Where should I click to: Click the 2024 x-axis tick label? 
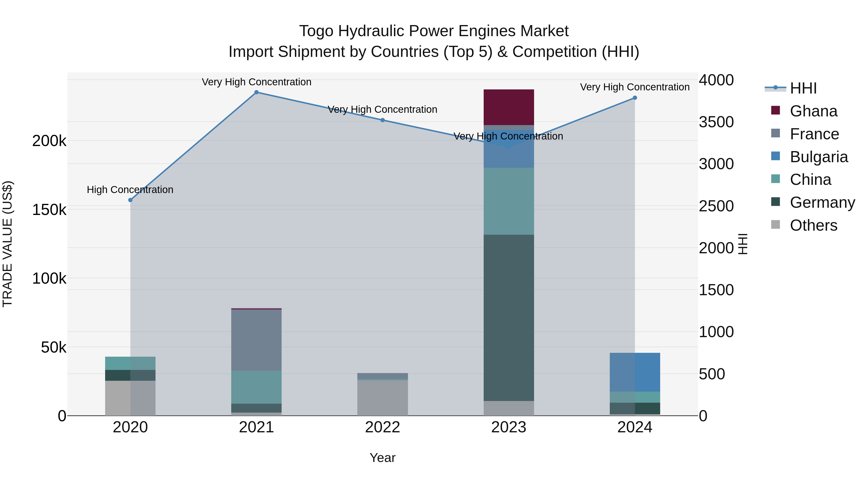[635, 427]
